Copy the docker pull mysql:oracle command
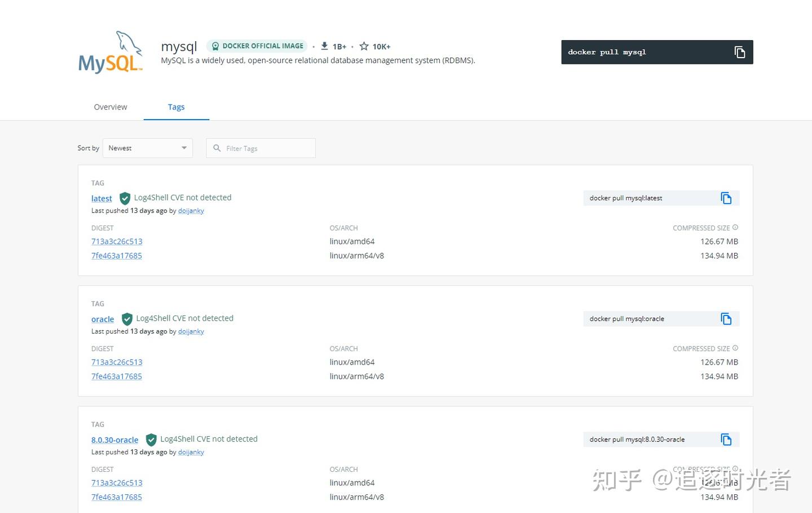Screen dimensions: 812x513 click(x=726, y=319)
